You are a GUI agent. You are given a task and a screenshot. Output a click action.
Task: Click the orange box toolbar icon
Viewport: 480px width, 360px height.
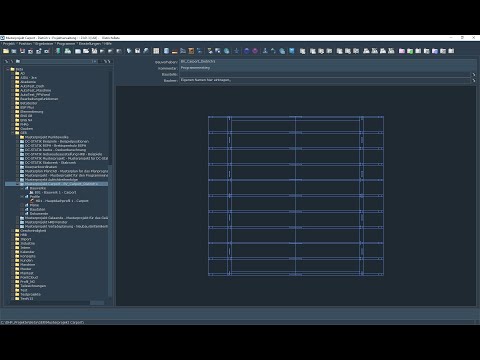coord(191,51)
